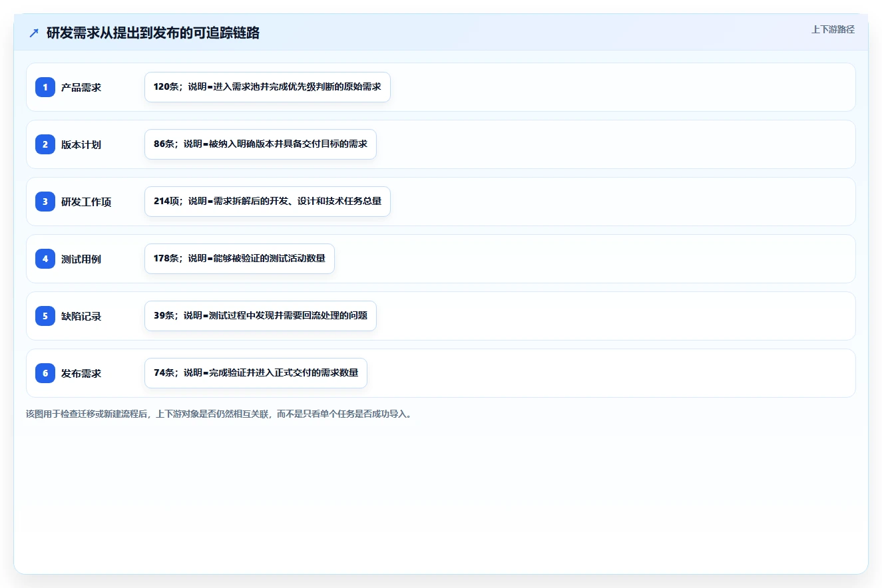Click step badge 4 for 测试用例

(45, 259)
